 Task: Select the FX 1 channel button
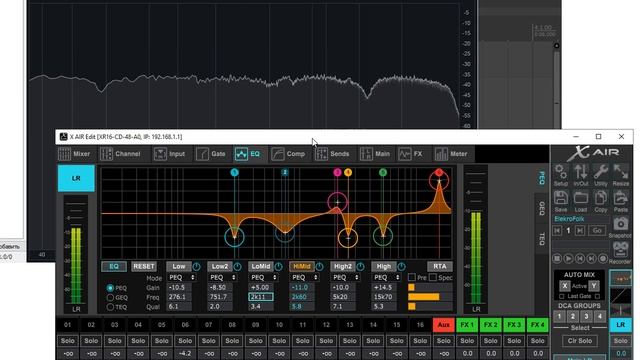tap(467, 325)
